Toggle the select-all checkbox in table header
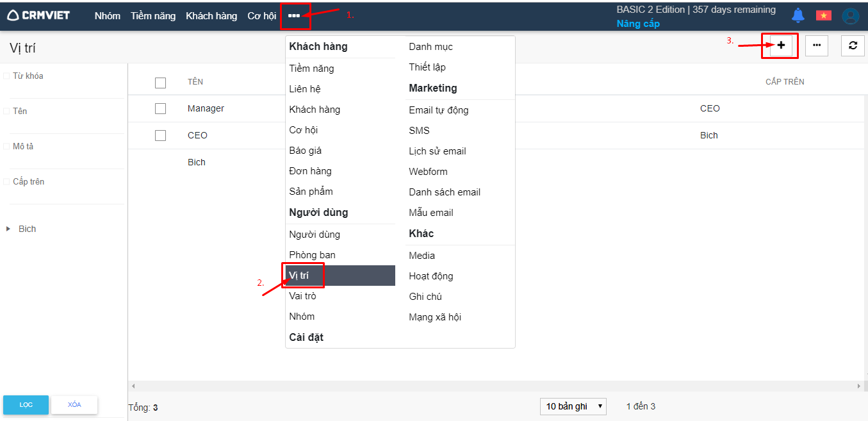Image resolution: width=868 pixels, height=421 pixels. (x=161, y=83)
